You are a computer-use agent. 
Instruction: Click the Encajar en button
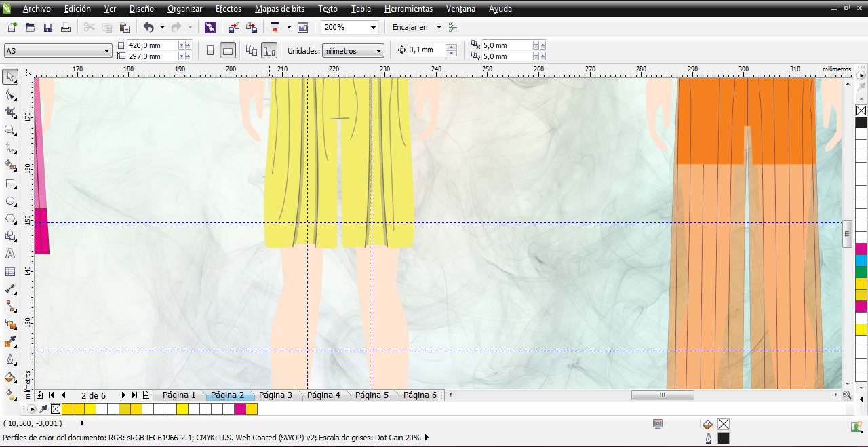(410, 28)
